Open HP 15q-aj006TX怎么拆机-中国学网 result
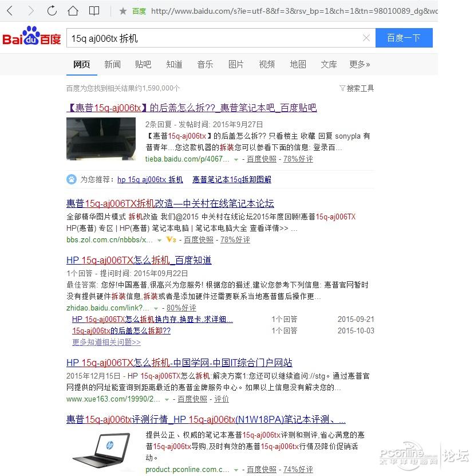The height and width of the screenshot is (476, 474). 179,363
